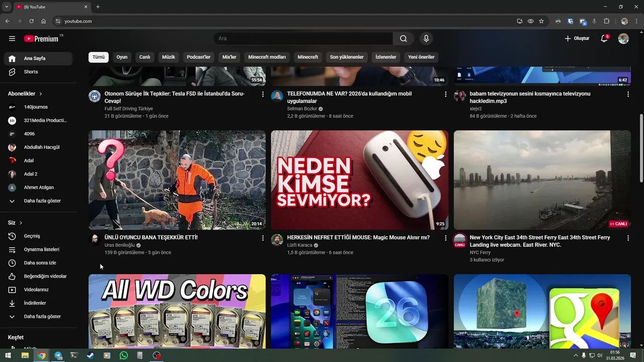644x362 pixels.
Task: Open the NEDEN KİMSE SEVMİYOR thumbnail
Action: click(x=360, y=180)
